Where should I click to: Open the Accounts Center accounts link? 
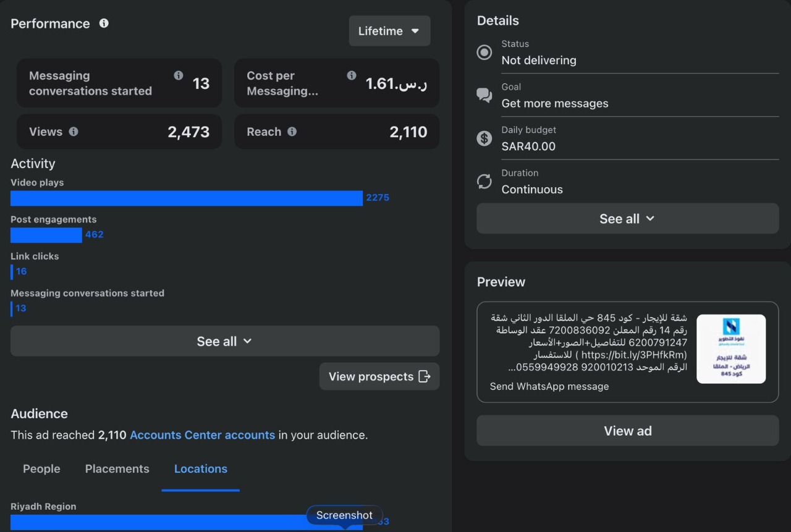point(202,435)
